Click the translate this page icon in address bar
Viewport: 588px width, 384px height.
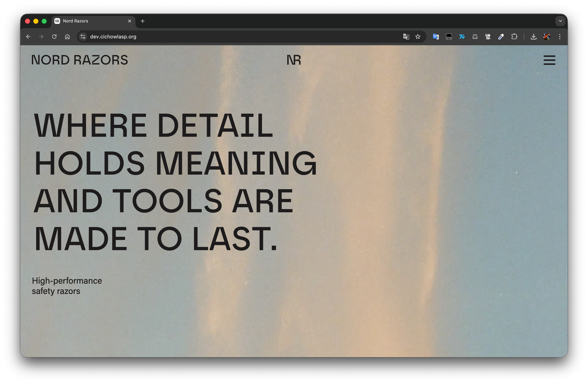tap(406, 37)
